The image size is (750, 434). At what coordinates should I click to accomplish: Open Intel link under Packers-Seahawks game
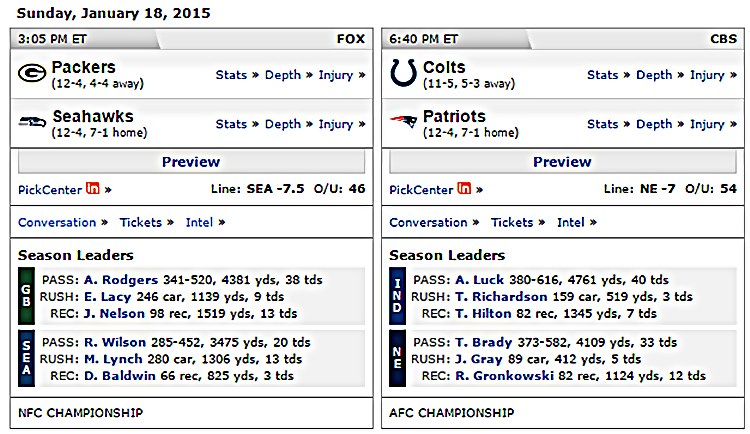coord(199,223)
